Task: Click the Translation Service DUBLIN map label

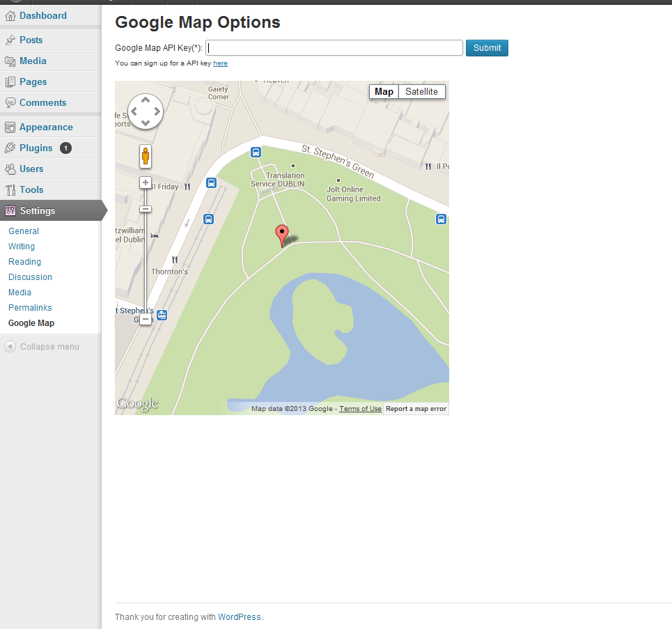Action: click(278, 180)
